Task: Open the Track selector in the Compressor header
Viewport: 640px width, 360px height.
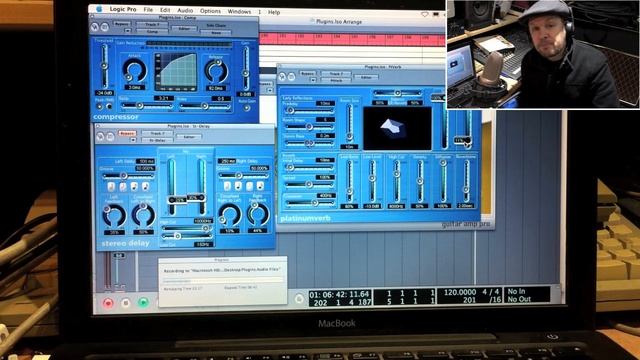Action: pos(152,24)
